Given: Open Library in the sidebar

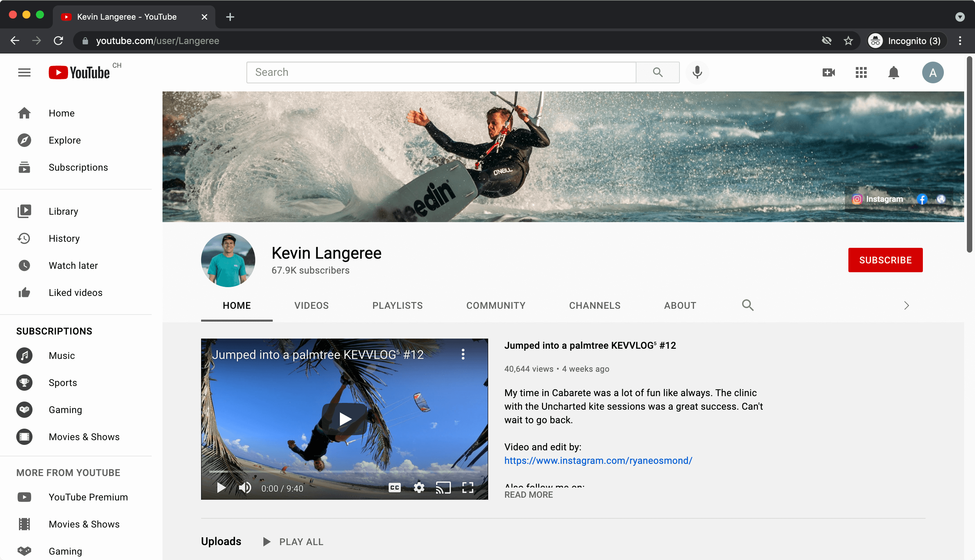Looking at the screenshot, I should [x=76, y=211].
